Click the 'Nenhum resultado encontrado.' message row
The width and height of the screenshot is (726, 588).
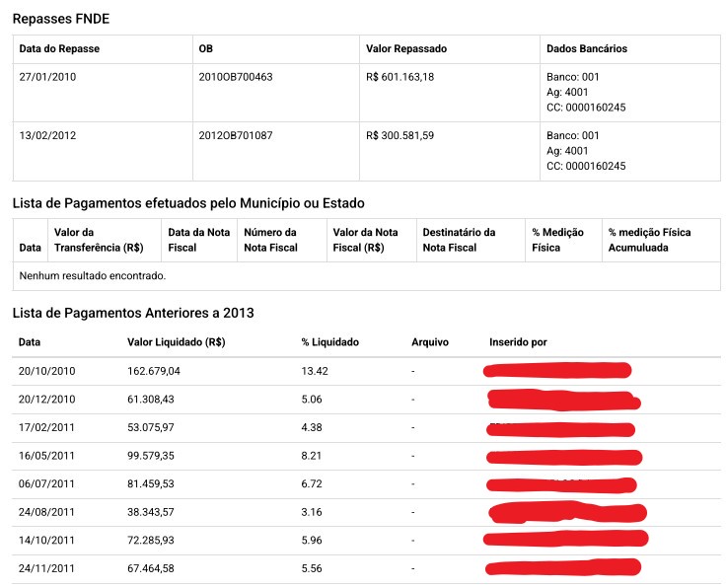[x=93, y=275]
